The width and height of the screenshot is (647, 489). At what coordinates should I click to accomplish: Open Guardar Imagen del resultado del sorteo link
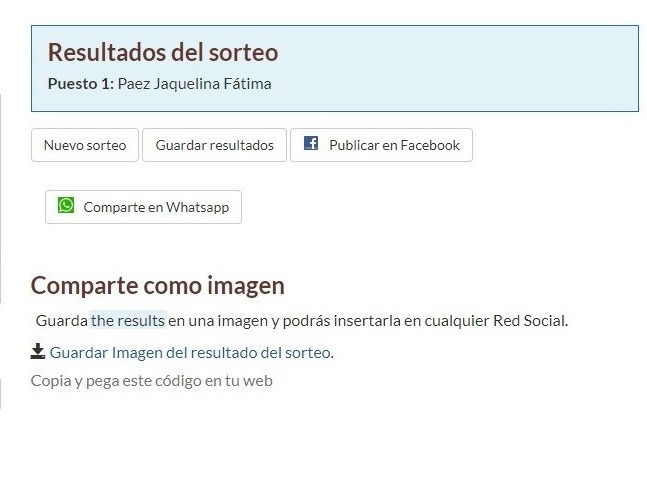[191, 353]
